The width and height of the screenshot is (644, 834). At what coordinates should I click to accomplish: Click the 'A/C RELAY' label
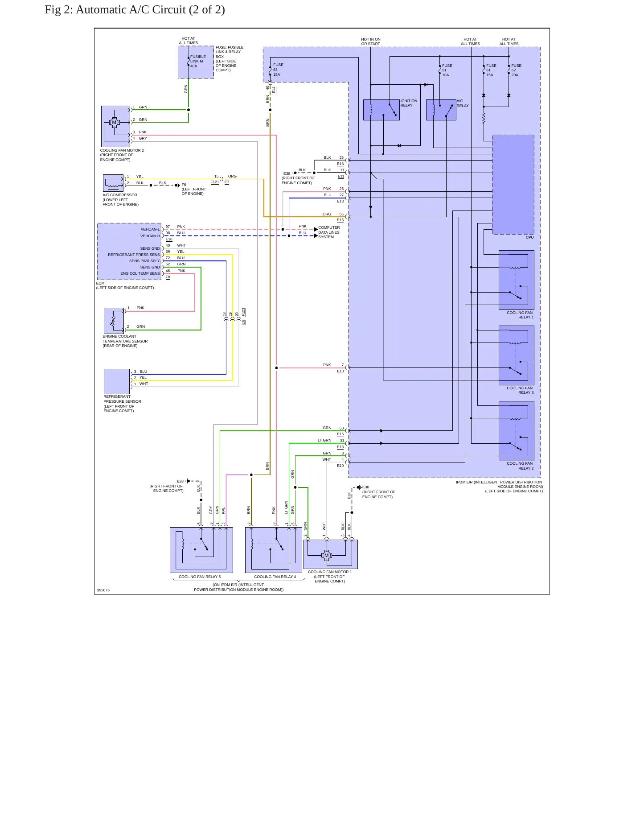click(463, 103)
